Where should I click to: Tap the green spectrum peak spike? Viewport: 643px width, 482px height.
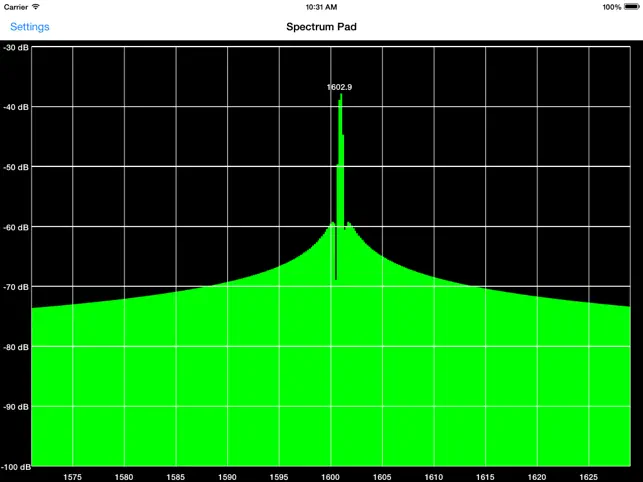(x=340, y=160)
